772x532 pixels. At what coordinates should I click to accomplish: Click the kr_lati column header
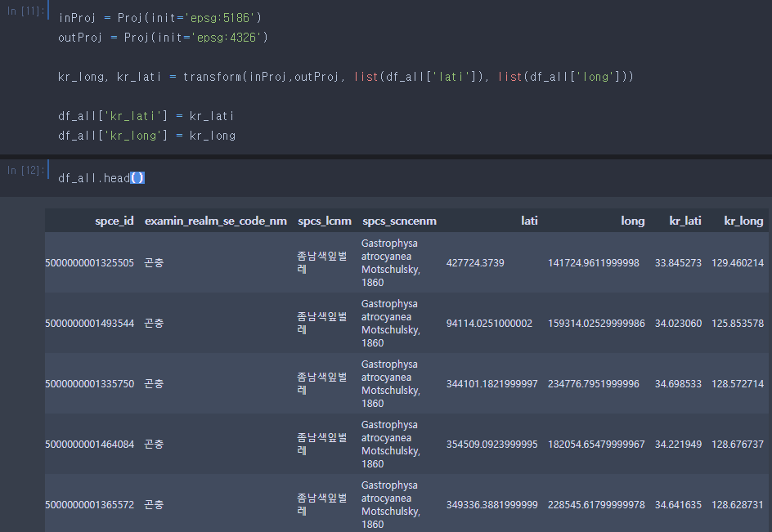[685, 221]
